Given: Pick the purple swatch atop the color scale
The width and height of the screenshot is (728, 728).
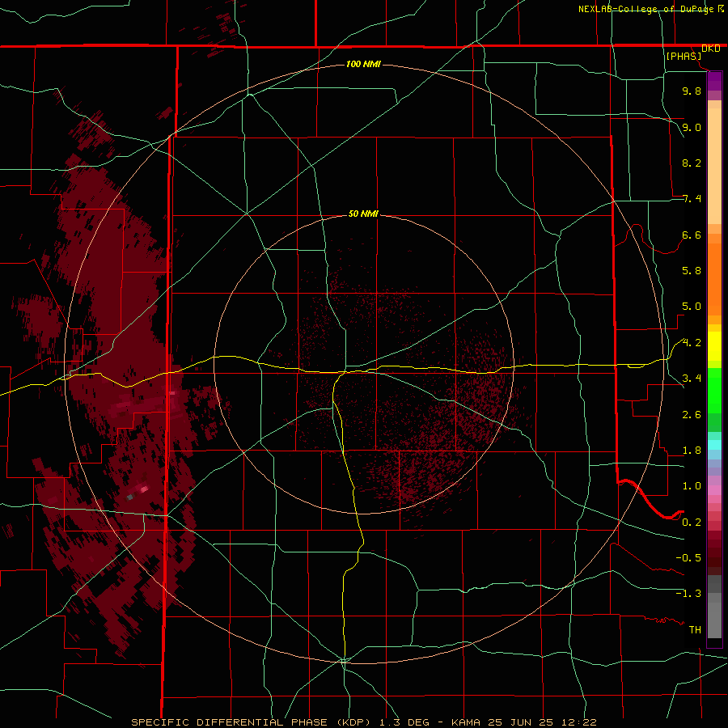Looking at the screenshot, I should pyautogui.click(x=714, y=81).
